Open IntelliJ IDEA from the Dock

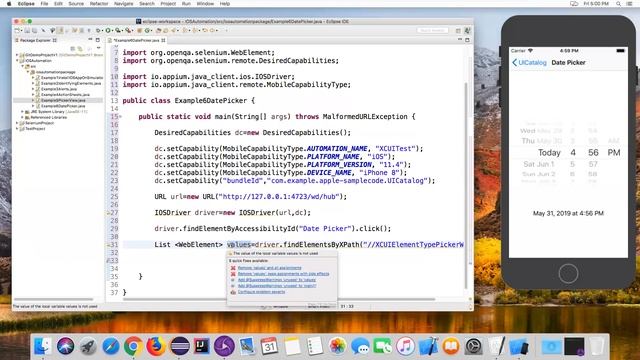coord(202,346)
